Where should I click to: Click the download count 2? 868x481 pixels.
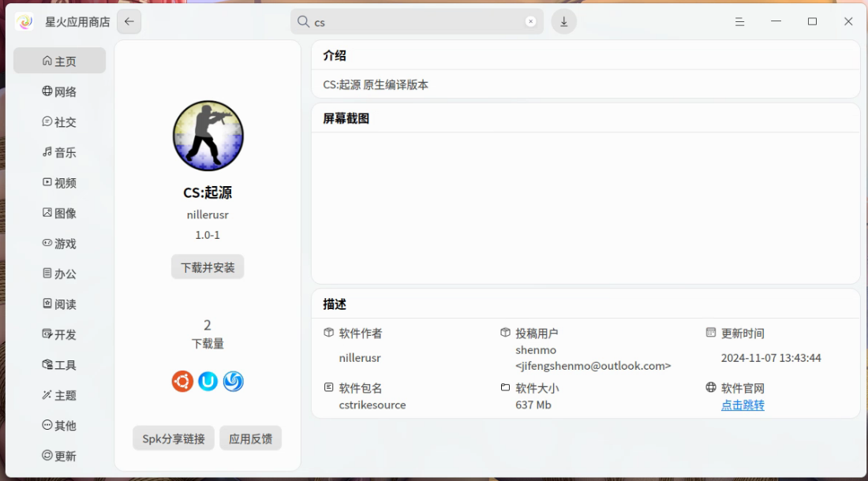(208, 325)
